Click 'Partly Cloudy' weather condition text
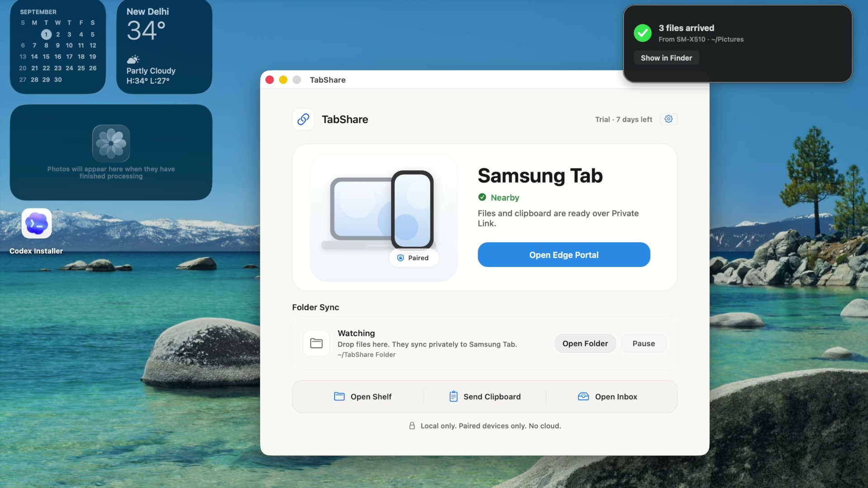This screenshot has height=488, width=868. [x=151, y=71]
